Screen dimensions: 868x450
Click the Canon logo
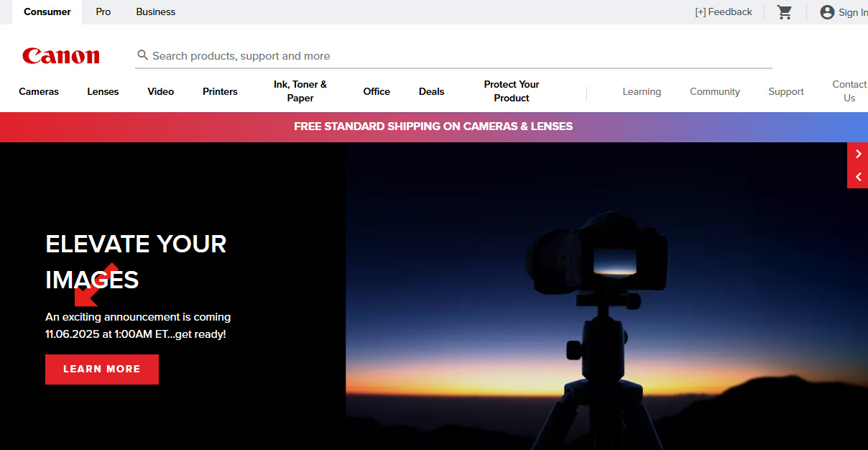click(61, 56)
